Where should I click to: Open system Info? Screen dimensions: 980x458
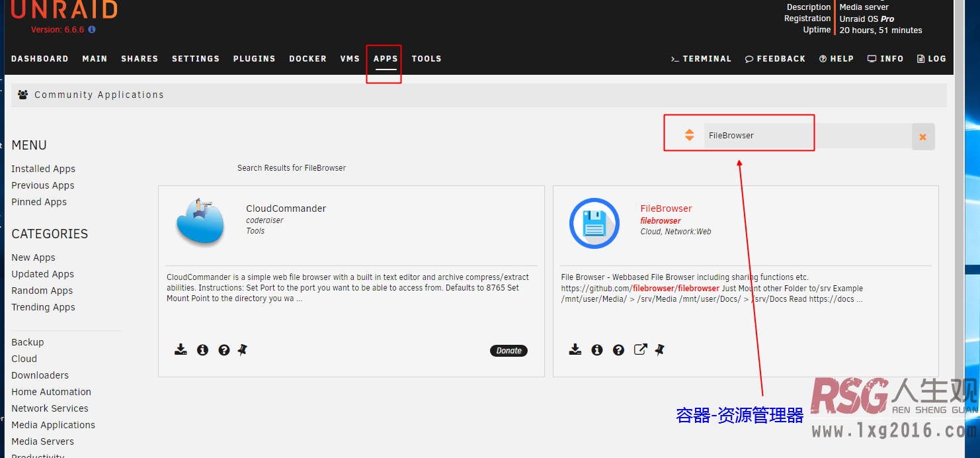tap(885, 59)
